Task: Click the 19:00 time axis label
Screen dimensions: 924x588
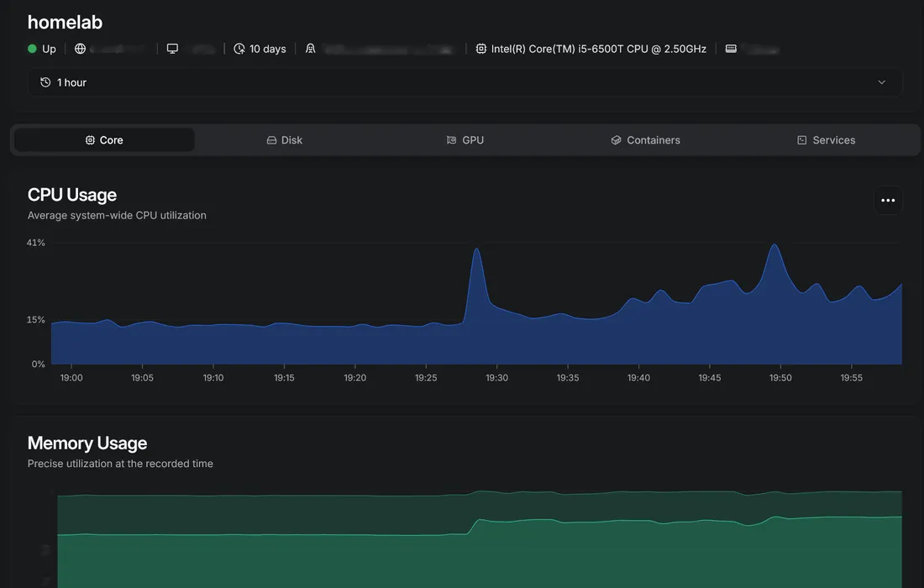Action: click(x=71, y=378)
